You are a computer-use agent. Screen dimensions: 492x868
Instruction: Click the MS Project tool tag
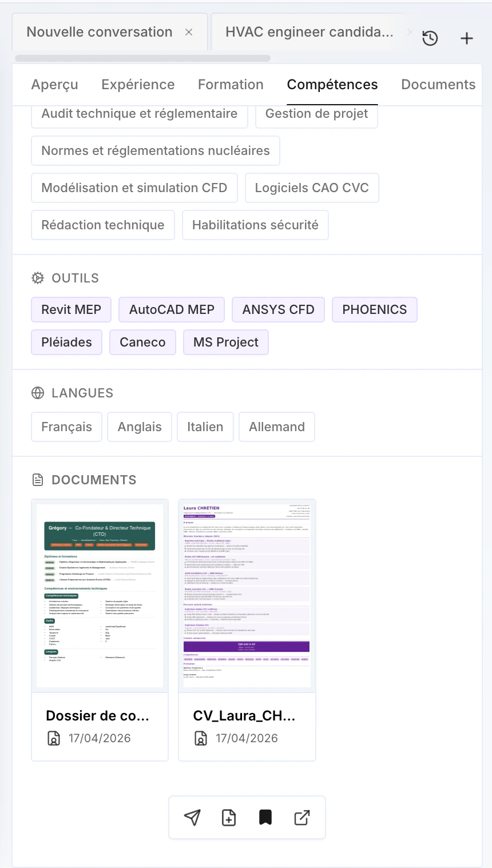coord(226,342)
